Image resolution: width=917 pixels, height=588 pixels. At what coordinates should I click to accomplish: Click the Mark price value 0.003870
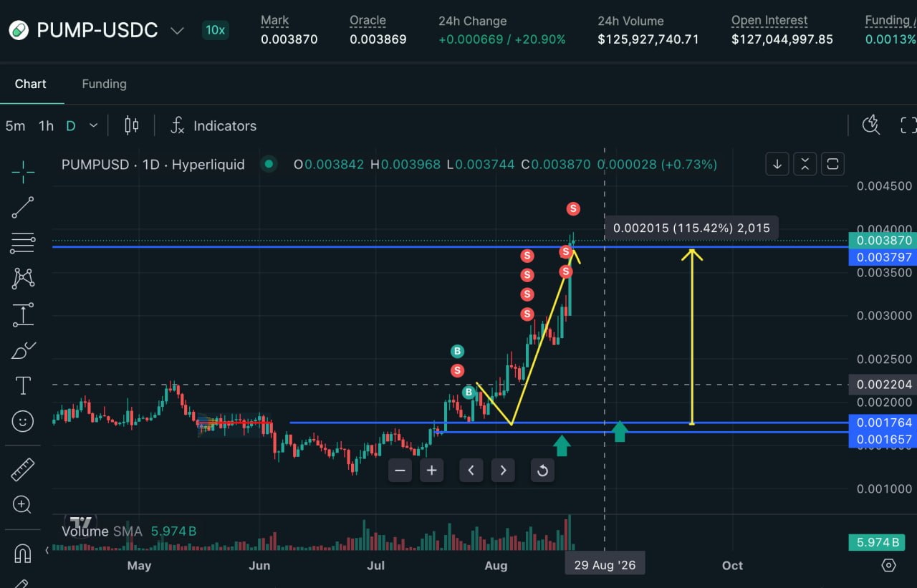point(289,39)
